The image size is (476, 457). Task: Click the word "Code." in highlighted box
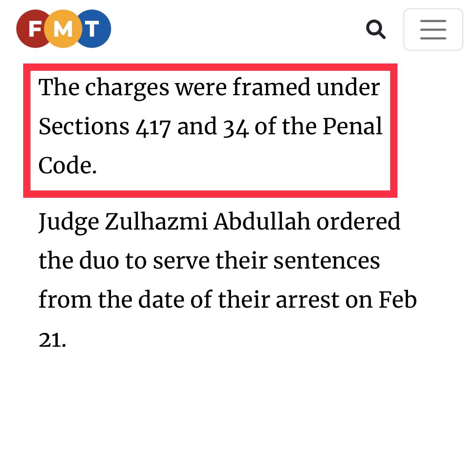pyautogui.click(x=68, y=166)
